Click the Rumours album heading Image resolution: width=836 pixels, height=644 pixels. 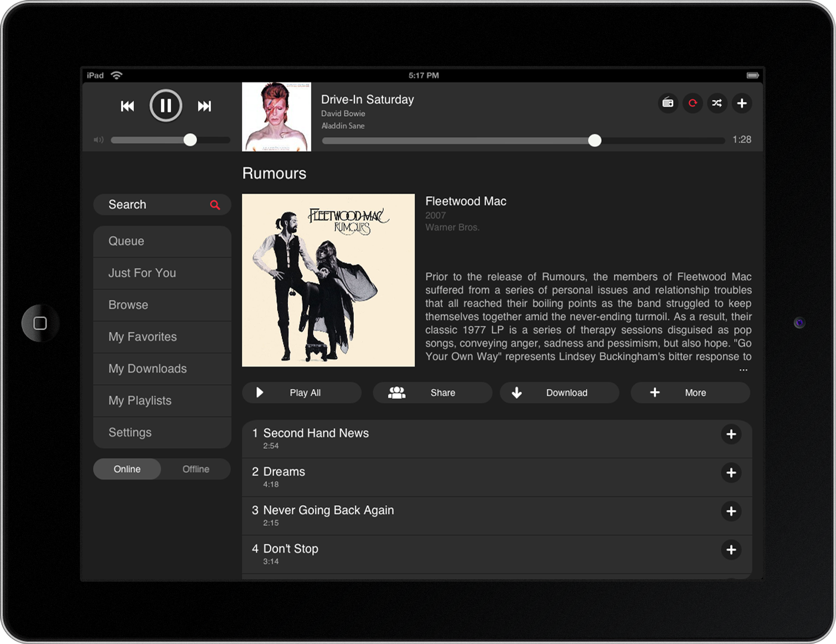[x=274, y=173]
